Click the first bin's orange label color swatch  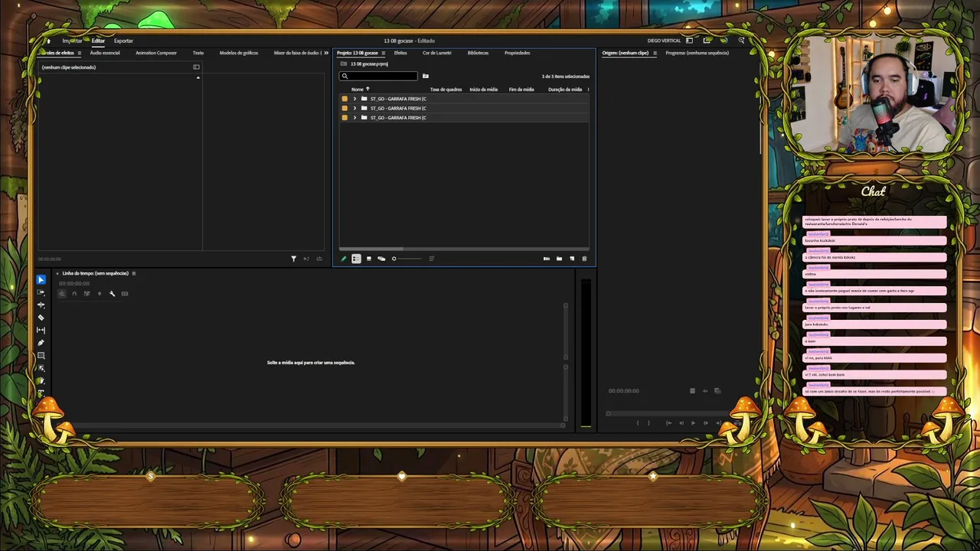pyautogui.click(x=345, y=99)
